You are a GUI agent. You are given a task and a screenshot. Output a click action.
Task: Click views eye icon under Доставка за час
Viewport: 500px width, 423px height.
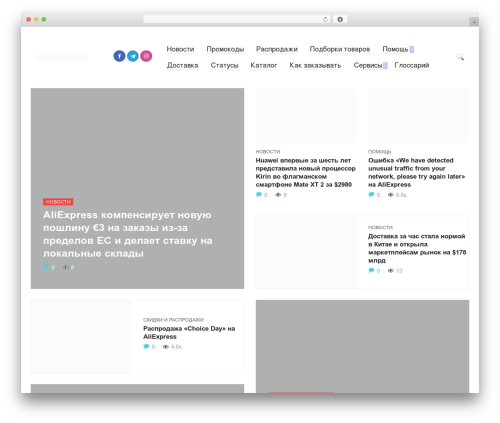(391, 270)
